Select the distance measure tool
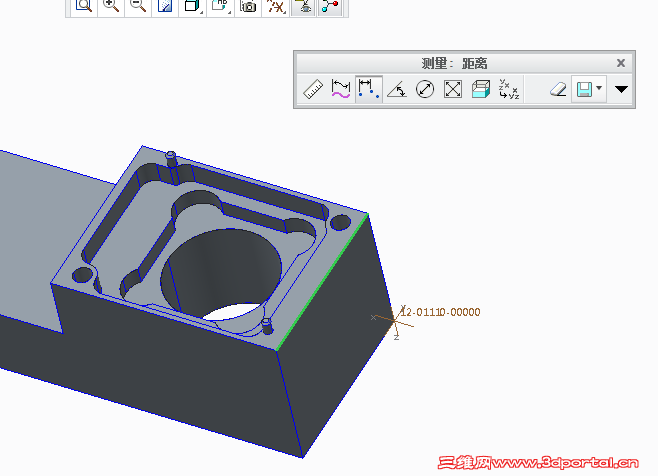Screen dimensions: 658x476 point(369,89)
